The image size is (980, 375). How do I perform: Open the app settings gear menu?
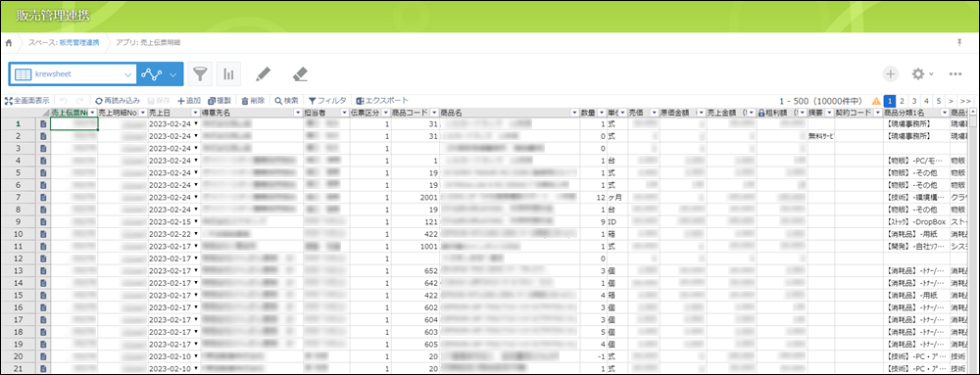tap(921, 73)
